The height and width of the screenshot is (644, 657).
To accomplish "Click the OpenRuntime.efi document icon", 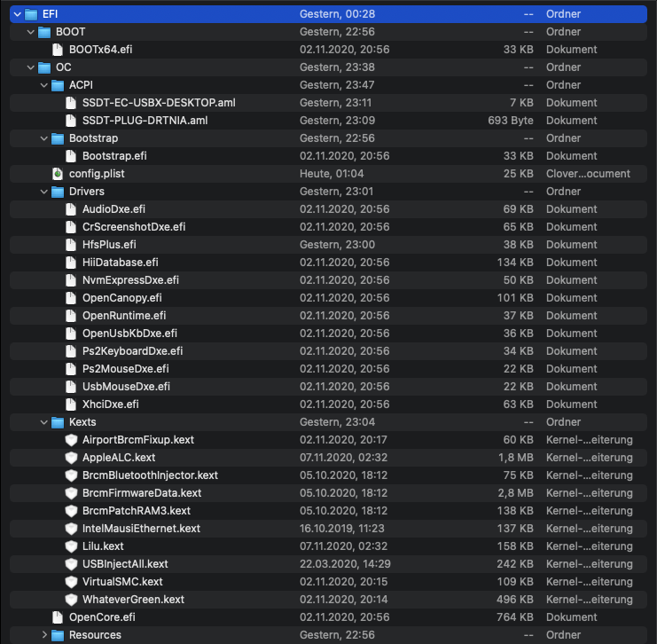I will click(71, 316).
